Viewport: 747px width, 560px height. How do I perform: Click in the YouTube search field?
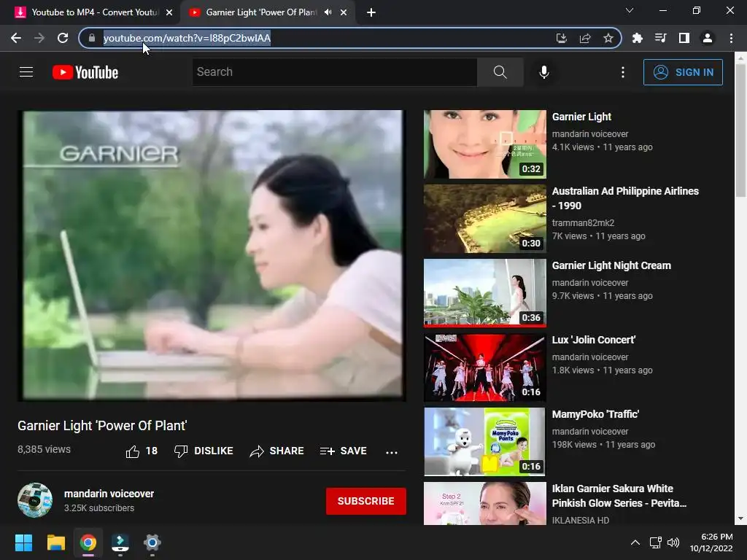pos(334,72)
